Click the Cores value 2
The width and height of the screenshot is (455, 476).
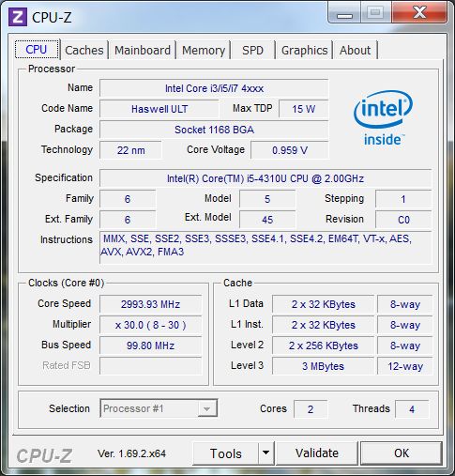point(311,409)
